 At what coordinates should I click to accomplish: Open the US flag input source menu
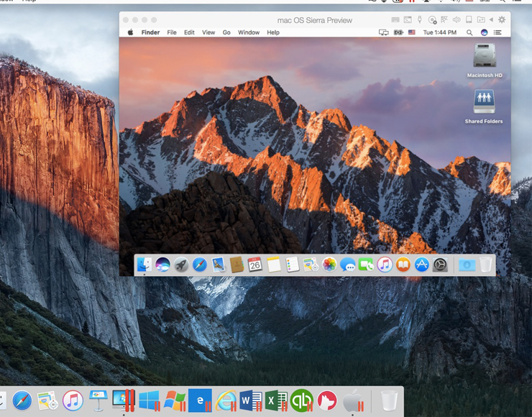[x=412, y=32]
